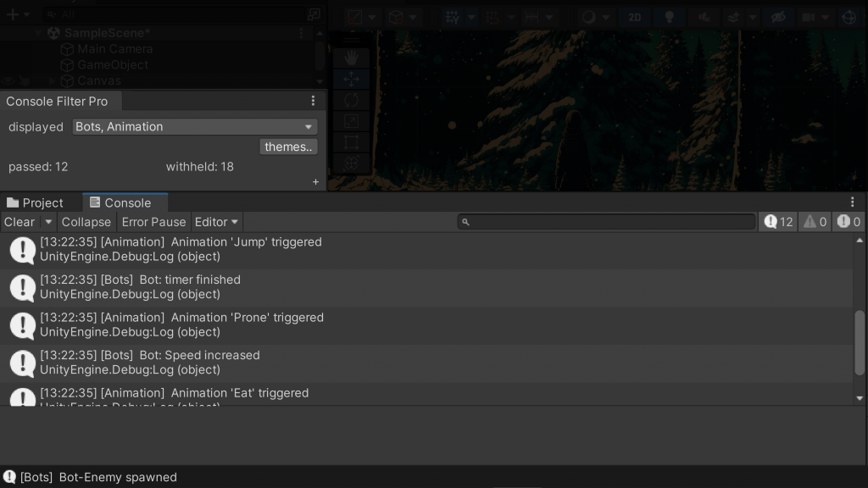
Task: Toggle scene lighting bulb icon
Action: (669, 17)
